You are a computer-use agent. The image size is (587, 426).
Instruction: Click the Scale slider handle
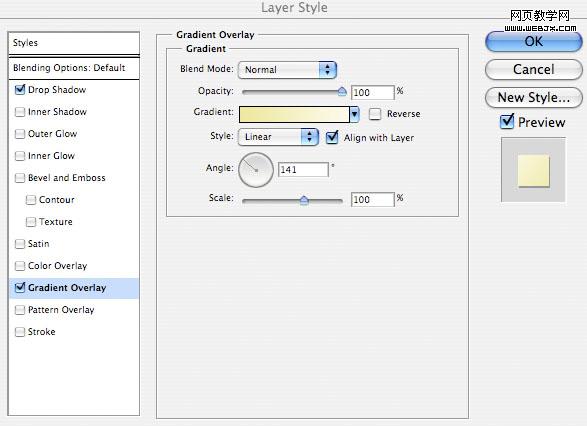(x=304, y=200)
